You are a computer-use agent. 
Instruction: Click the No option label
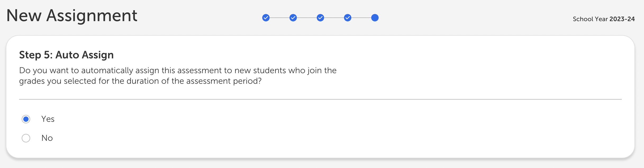pos(47,138)
